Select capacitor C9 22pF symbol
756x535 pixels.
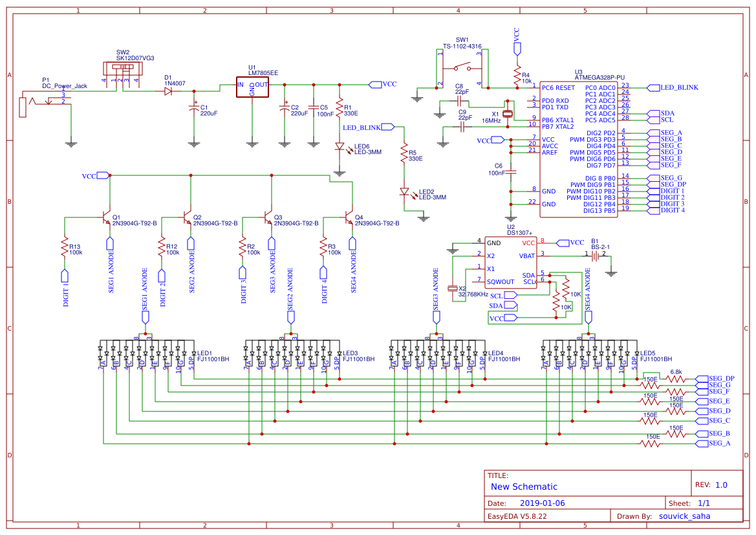coord(462,127)
